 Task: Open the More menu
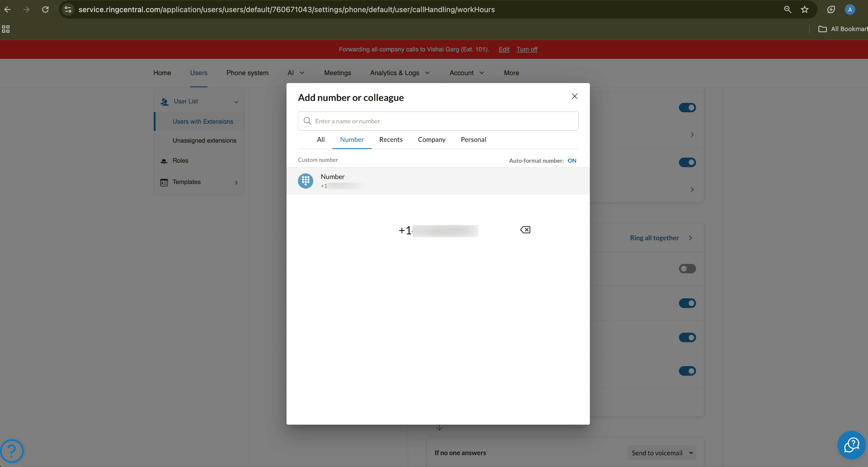coord(511,73)
